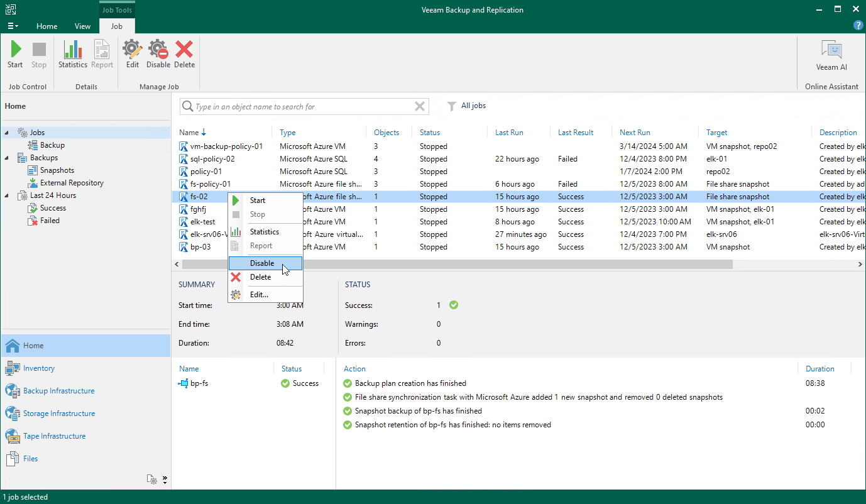Click the Duration column header in the actions pane

(x=820, y=369)
